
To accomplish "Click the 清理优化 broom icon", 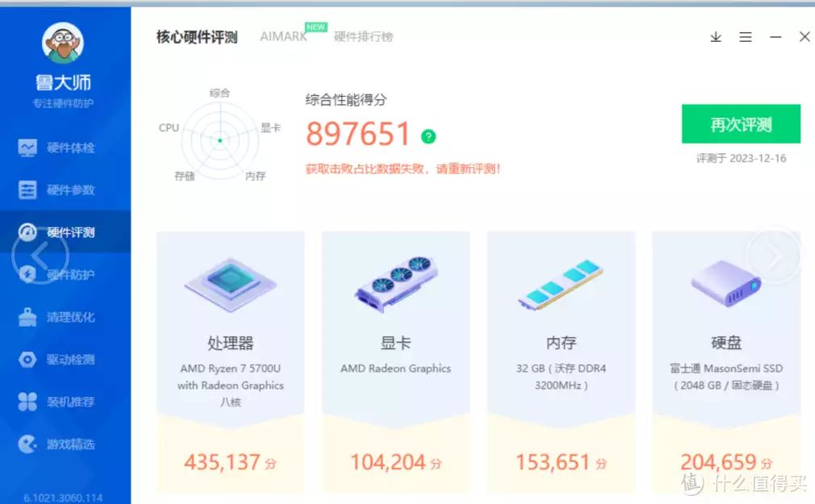I will [x=27, y=317].
